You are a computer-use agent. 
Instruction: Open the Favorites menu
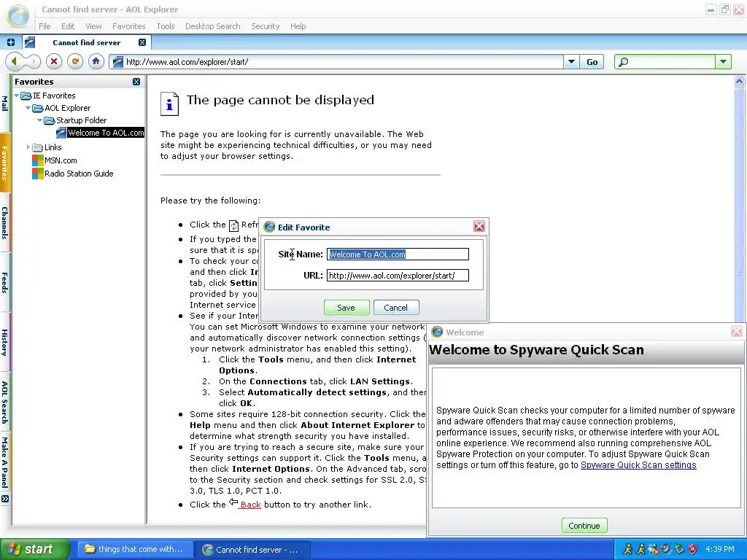click(128, 26)
